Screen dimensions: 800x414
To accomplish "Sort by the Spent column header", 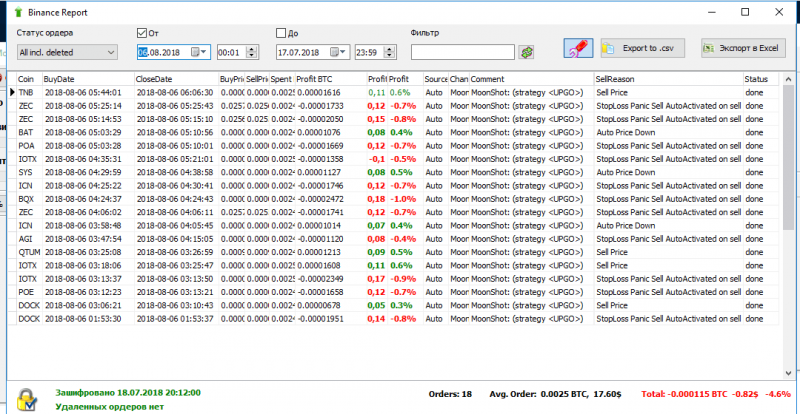I will (x=283, y=79).
